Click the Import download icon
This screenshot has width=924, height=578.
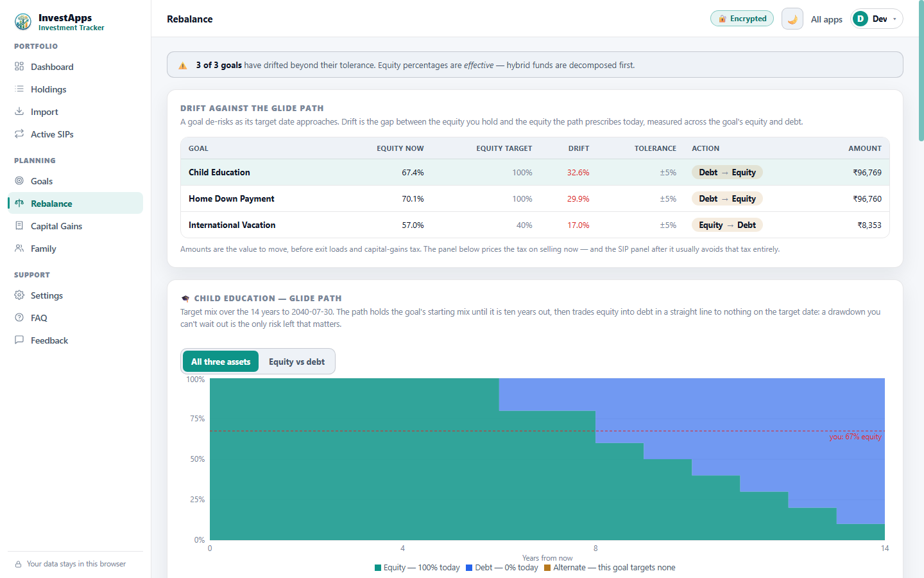(19, 111)
